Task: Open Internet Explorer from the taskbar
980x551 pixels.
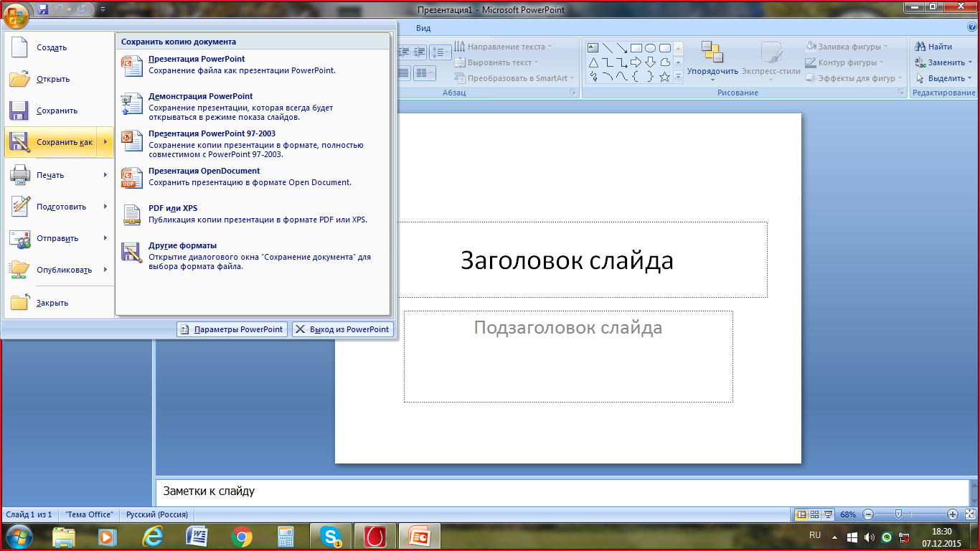Action: point(152,536)
